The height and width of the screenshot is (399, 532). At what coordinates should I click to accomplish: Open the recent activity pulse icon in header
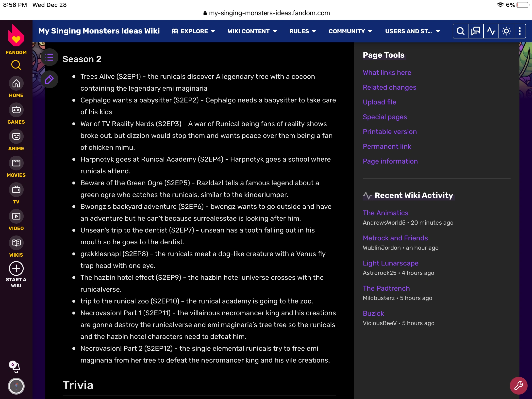click(x=491, y=31)
